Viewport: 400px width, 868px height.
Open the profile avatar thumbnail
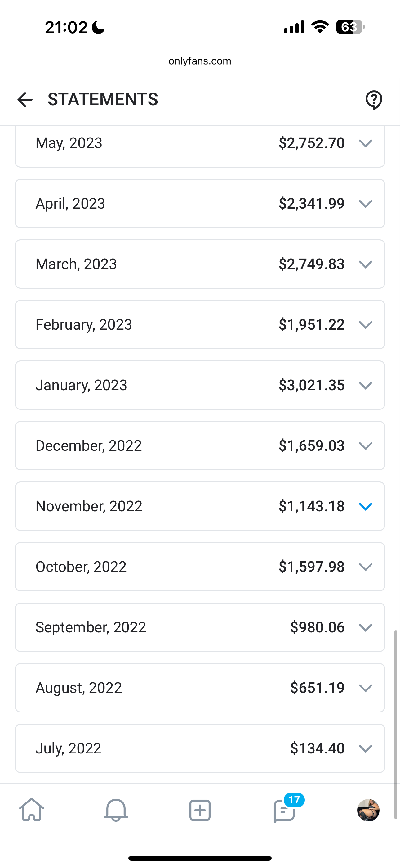(x=368, y=810)
